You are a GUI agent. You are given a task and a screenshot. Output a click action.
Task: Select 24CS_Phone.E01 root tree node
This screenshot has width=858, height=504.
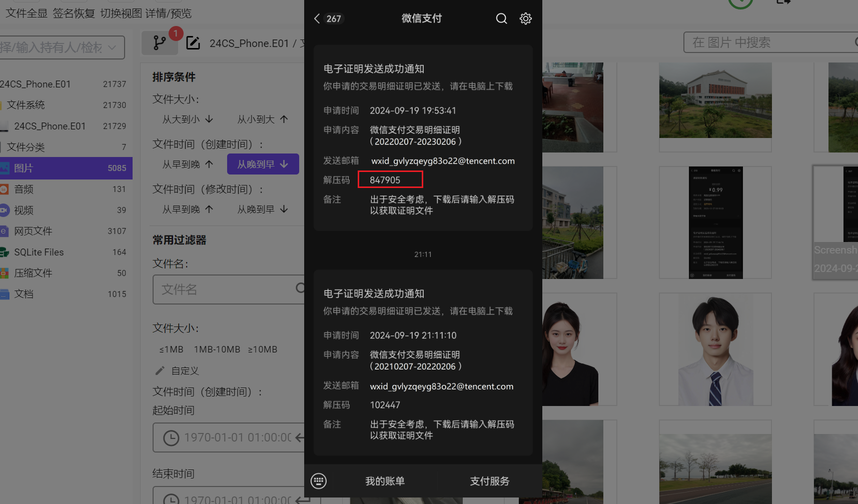click(63, 84)
